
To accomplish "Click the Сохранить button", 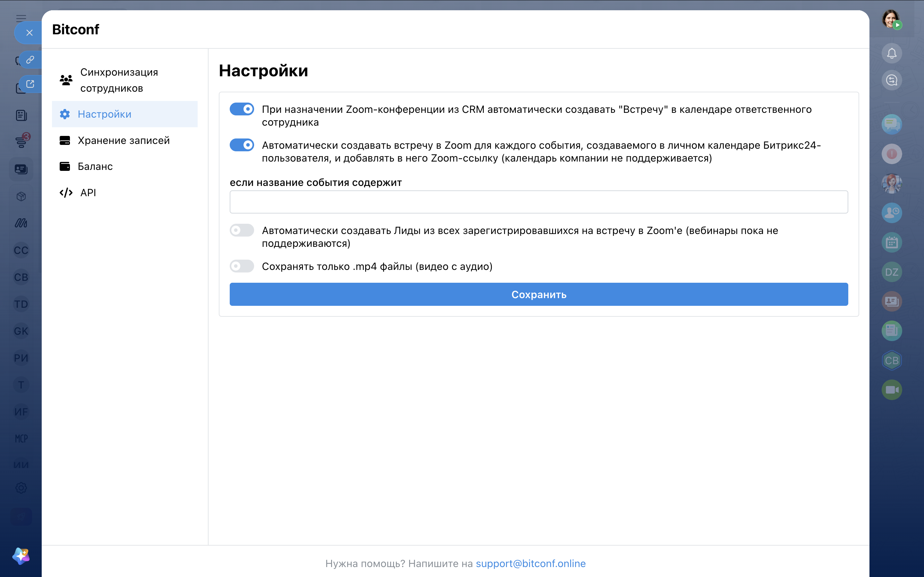I will [x=539, y=294].
